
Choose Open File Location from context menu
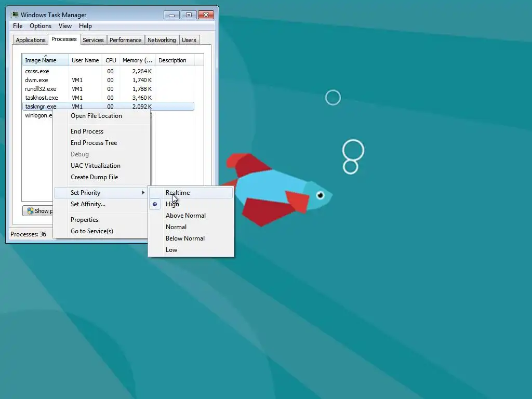click(x=101, y=116)
